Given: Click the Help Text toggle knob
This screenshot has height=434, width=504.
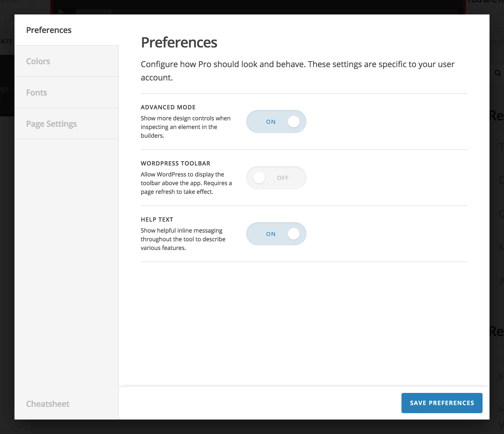Looking at the screenshot, I should (294, 234).
